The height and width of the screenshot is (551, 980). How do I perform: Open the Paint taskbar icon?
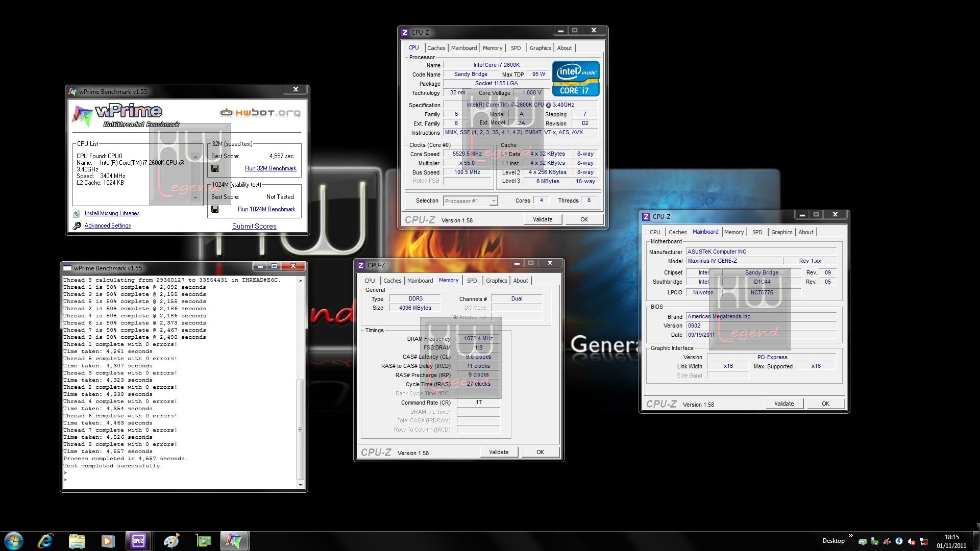click(171, 541)
